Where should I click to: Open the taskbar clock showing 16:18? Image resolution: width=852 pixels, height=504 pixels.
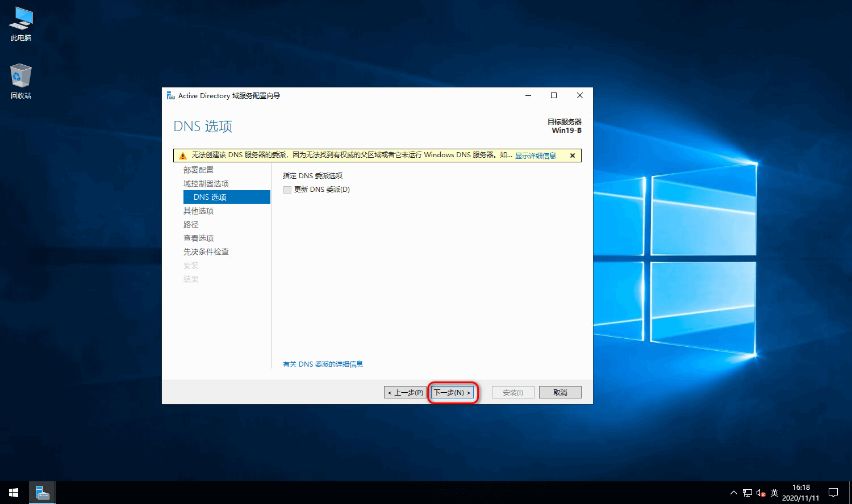point(801,493)
